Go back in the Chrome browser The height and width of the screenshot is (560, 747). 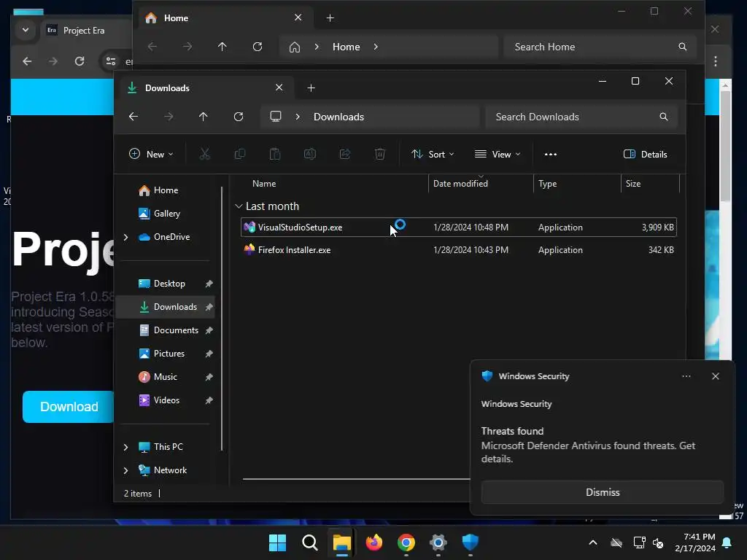pyautogui.click(x=27, y=61)
